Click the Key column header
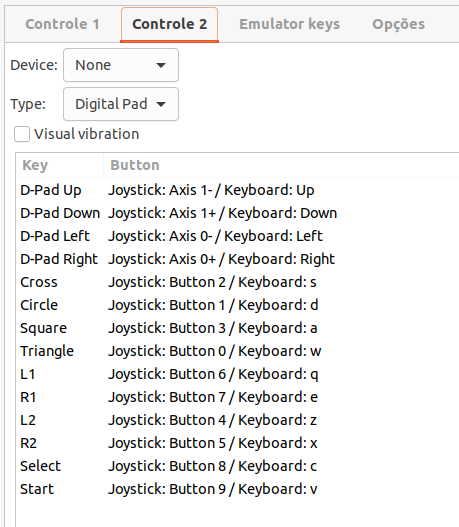 coord(60,165)
